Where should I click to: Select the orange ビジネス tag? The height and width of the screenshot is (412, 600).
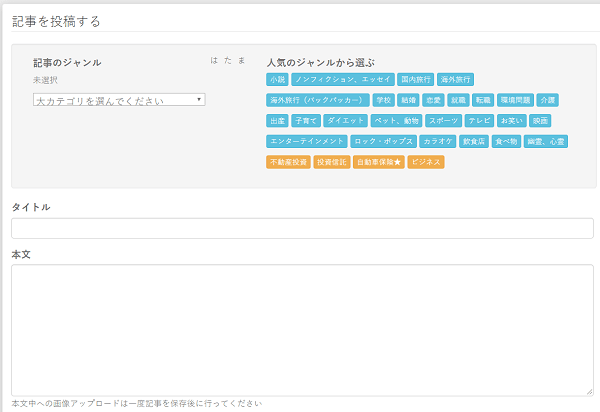click(x=426, y=162)
